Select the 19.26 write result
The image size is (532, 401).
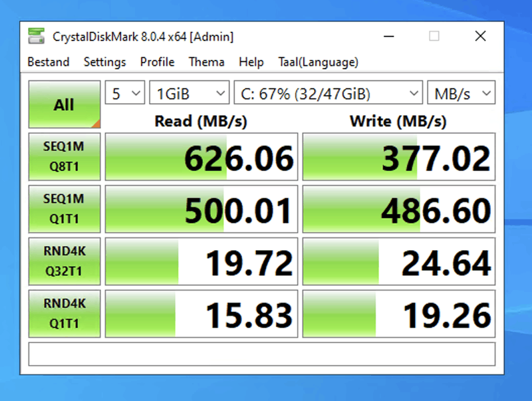(399, 313)
